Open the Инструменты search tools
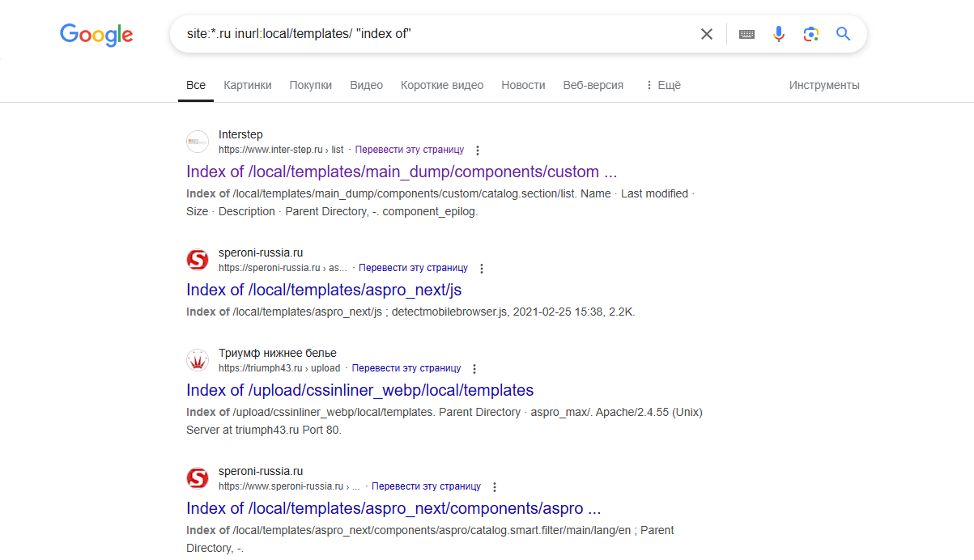The height and width of the screenshot is (560, 974). coord(824,85)
